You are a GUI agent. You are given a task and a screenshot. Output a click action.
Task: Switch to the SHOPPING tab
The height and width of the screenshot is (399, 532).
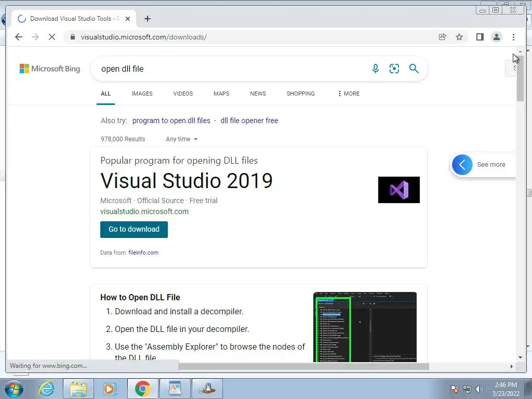[300, 94]
